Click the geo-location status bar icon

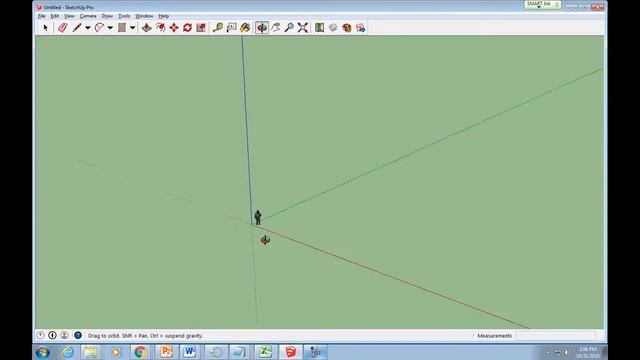click(x=40, y=335)
